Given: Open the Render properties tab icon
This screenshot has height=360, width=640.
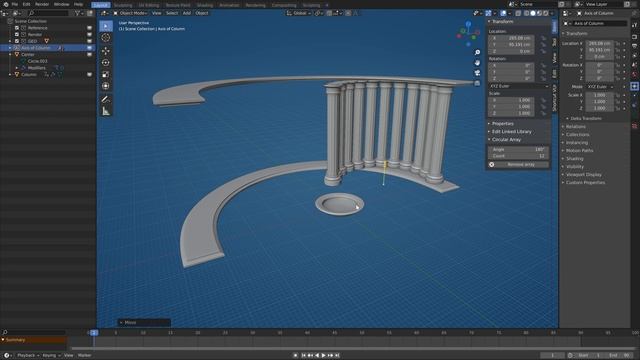Looking at the screenshot, I should coord(634,37).
